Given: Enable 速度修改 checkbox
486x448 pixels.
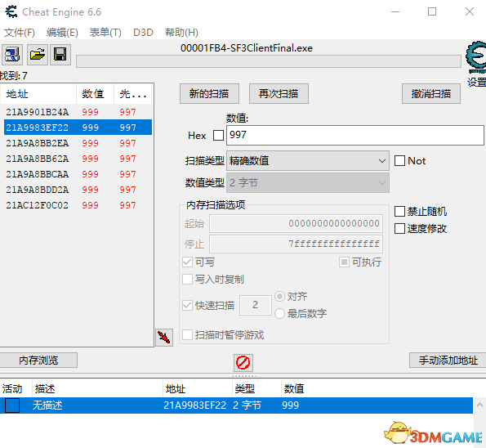Looking at the screenshot, I should coord(399,229).
